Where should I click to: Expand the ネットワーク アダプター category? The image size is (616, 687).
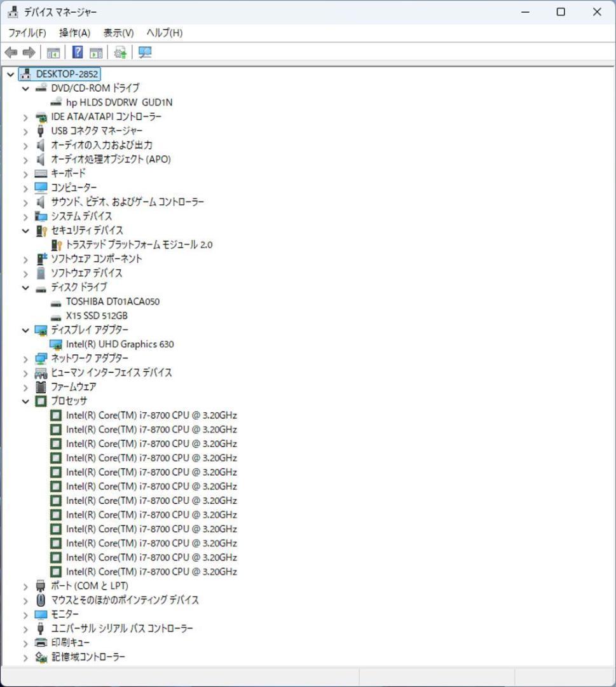coord(25,358)
